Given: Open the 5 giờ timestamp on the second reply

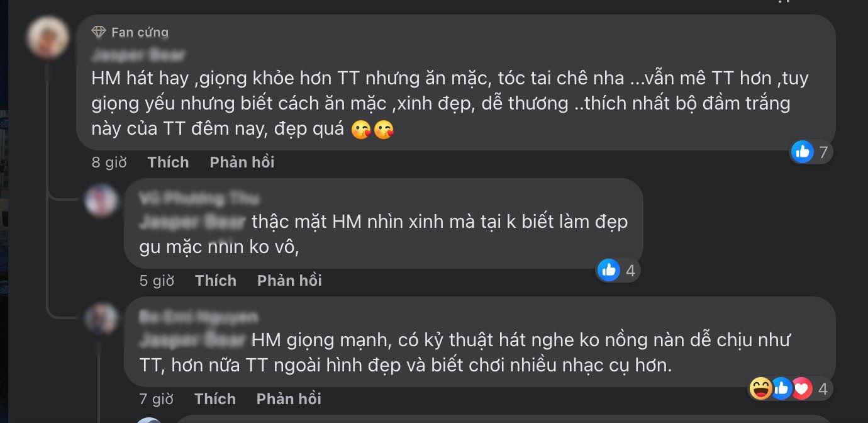Looking at the screenshot, I should click(157, 280).
